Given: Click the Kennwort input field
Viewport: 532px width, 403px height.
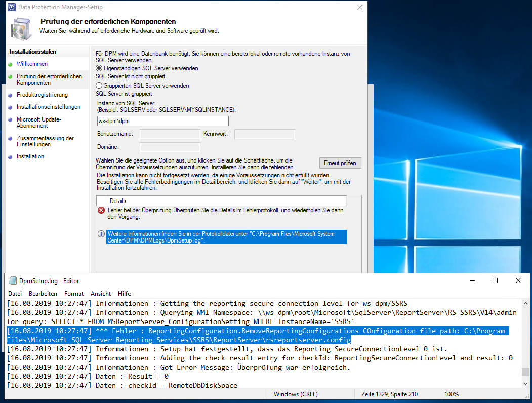Looking at the screenshot, I should click(x=265, y=134).
